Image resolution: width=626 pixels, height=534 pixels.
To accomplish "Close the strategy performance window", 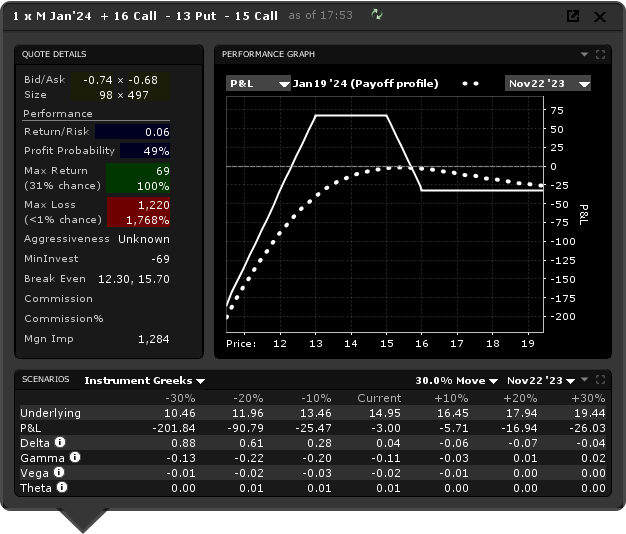I will [x=600, y=16].
